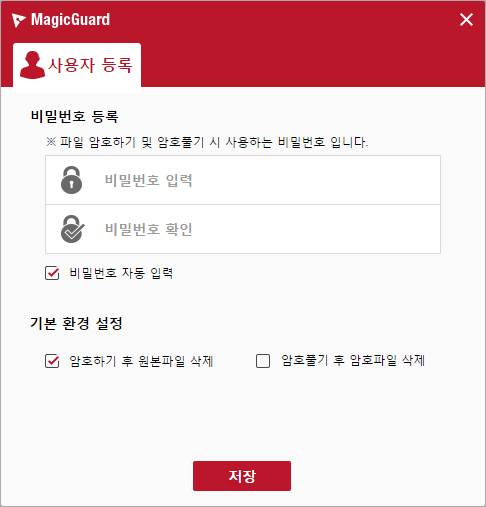The height and width of the screenshot is (507, 486).
Task: Click the ※ password usage note text
Action: pyautogui.click(x=207, y=142)
